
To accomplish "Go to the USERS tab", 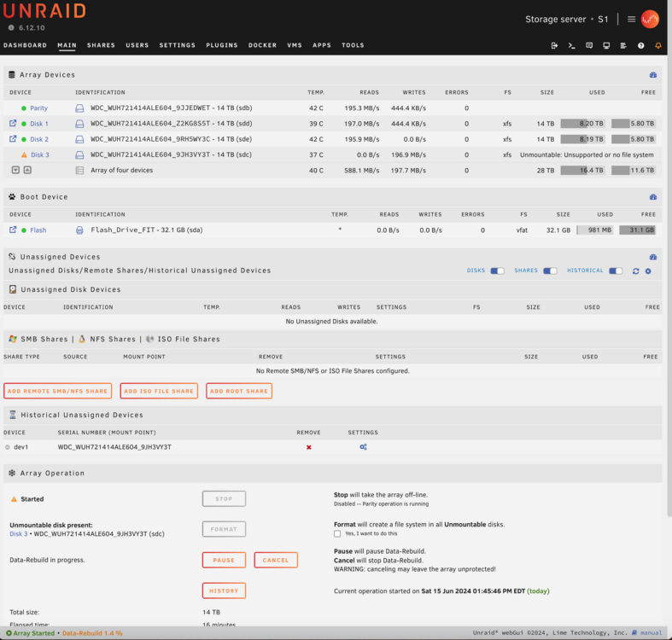I will [x=137, y=45].
